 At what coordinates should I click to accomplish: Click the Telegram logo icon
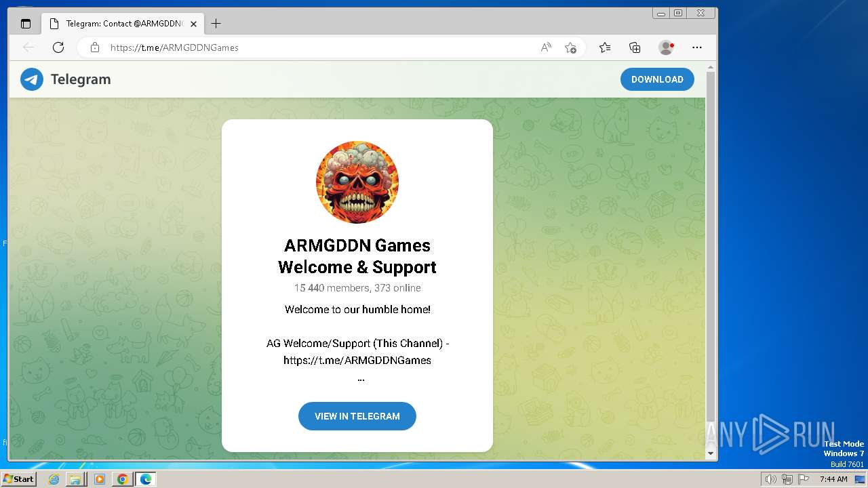point(32,79)
